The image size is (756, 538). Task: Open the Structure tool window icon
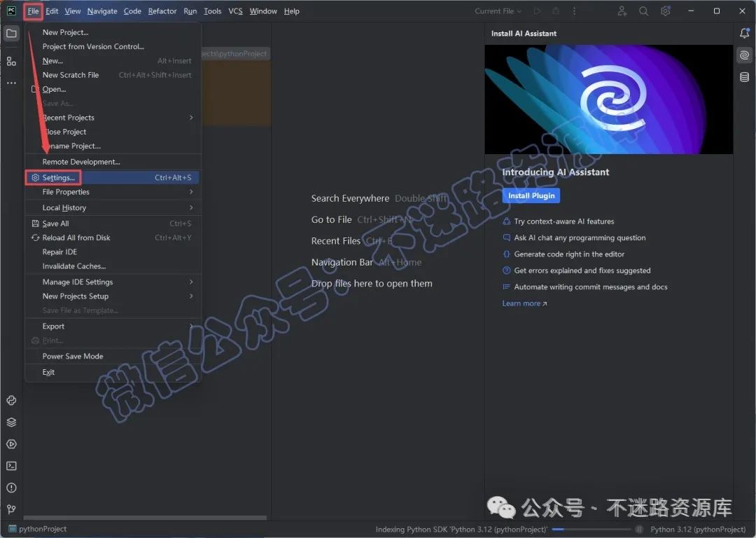point(12,61)
